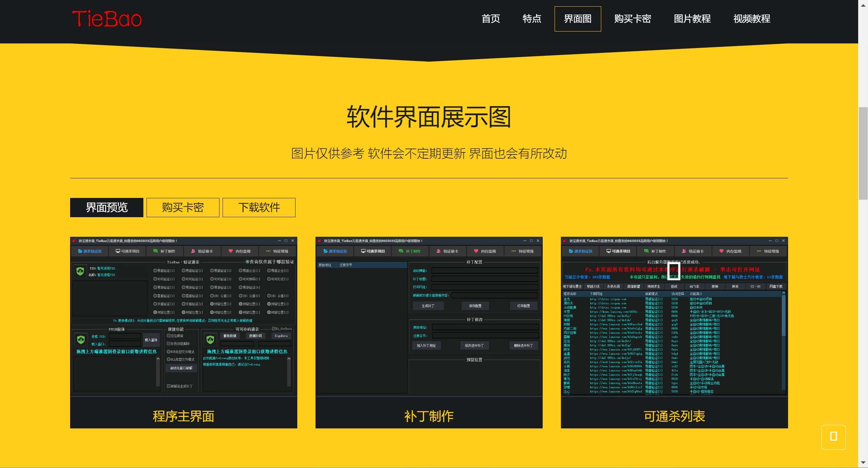Click the 补丁制作 caption
The image size is (868, 468).
tap(429, 416)
